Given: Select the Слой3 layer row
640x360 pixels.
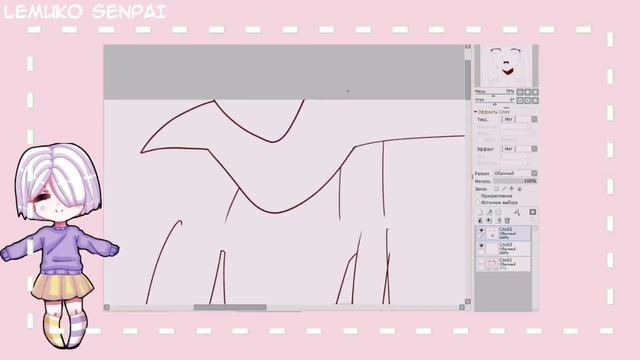Looking at the screenshot, I should 503,249.
